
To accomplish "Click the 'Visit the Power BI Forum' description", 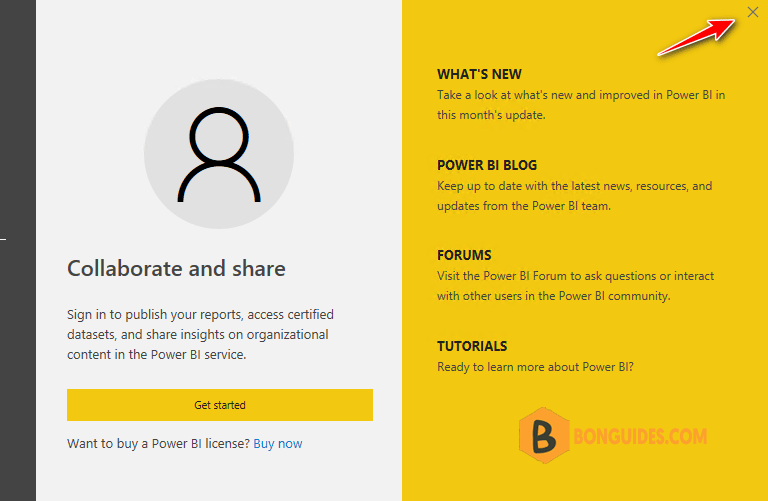I will (x=576, y=286).
